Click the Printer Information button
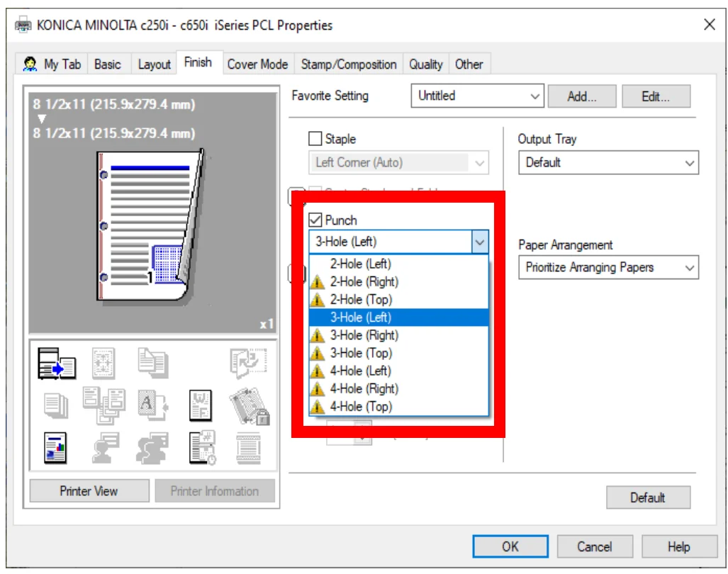The height and width of the screenshot is (574, 728). [x=215, y=490]
